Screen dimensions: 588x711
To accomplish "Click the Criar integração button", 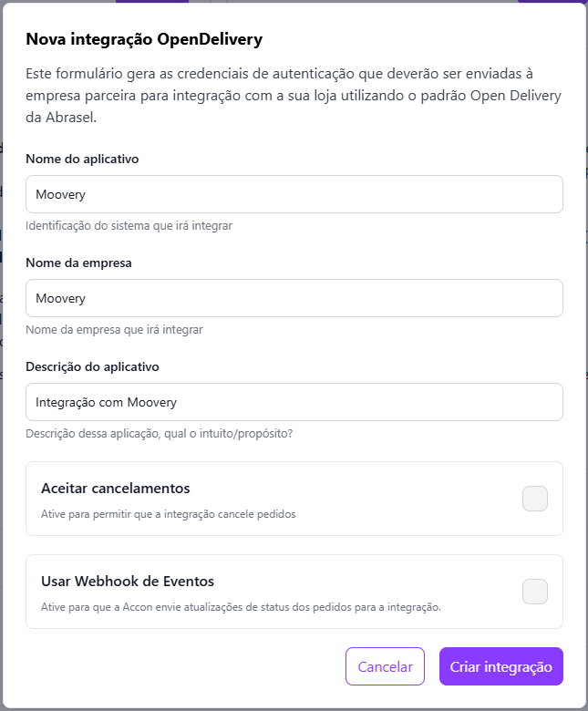I will 500,666.
